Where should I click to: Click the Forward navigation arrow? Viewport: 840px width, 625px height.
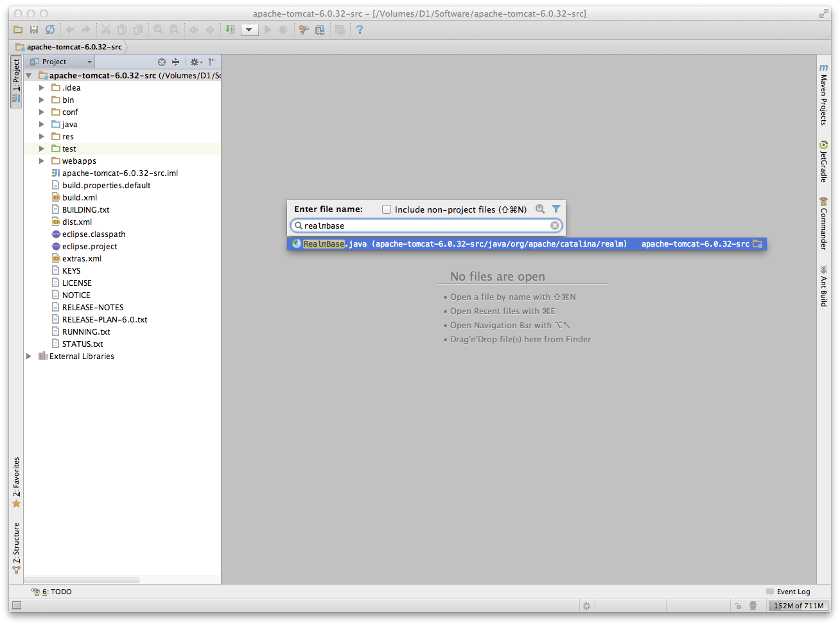click(210, 30)
